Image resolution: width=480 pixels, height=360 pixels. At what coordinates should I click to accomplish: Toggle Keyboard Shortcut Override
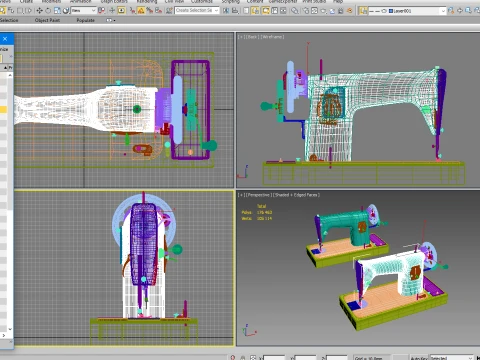tap(121, 11)
